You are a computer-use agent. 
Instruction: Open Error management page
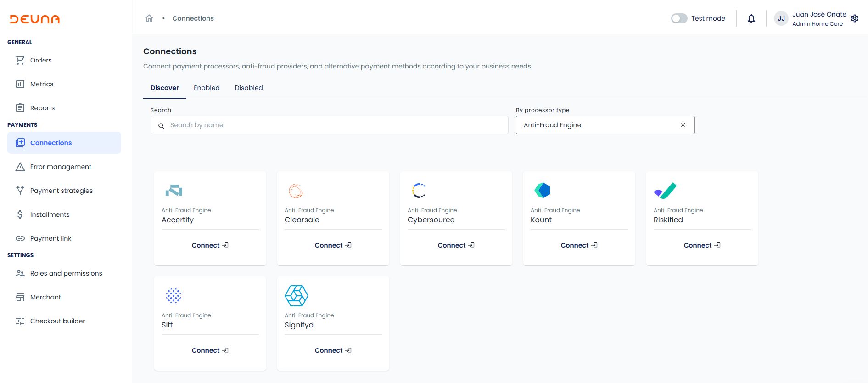click(x=64, y=167)
